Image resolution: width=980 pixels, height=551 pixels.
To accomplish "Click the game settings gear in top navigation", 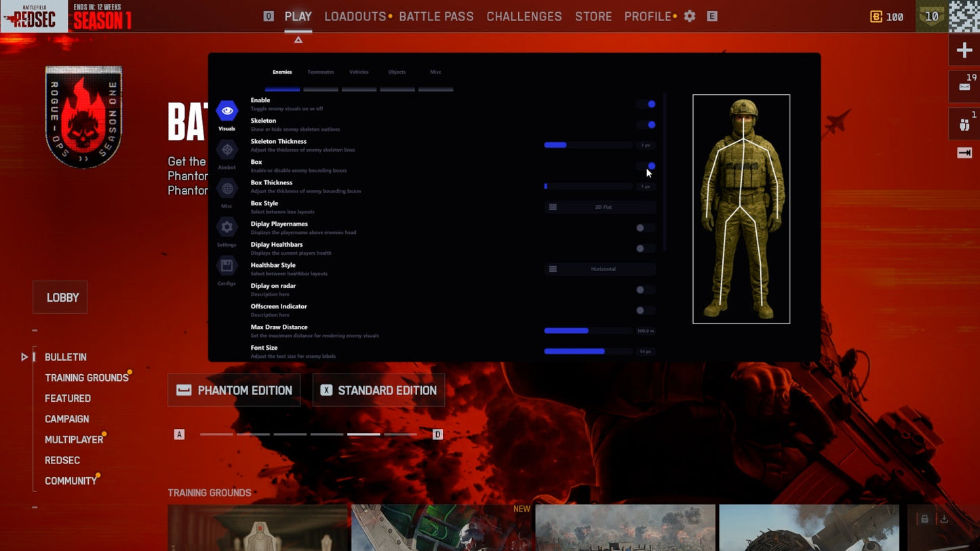I will click(690, 16).
